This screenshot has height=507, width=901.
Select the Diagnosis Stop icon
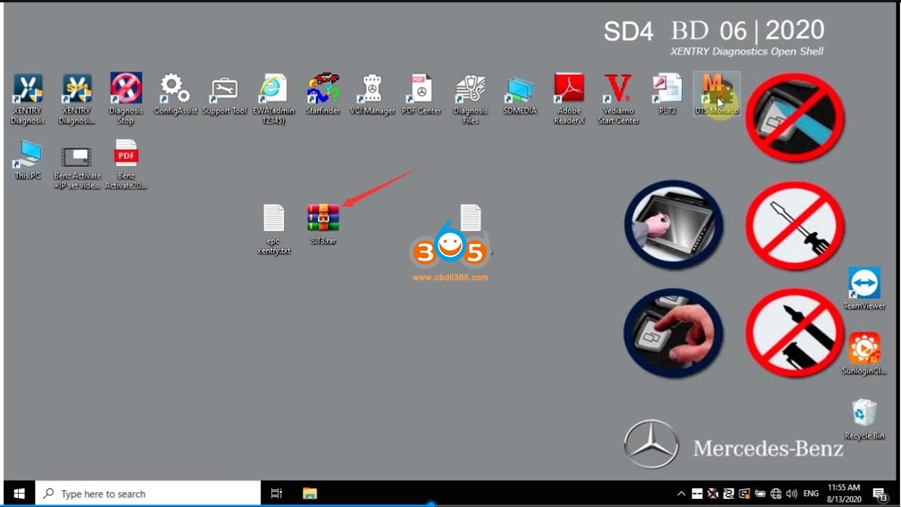click(126, 99)
